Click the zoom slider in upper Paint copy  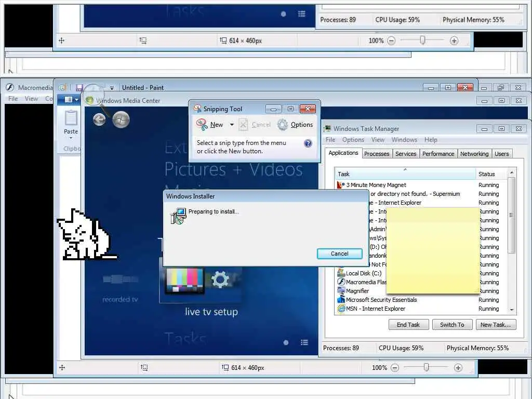point(422,40)
